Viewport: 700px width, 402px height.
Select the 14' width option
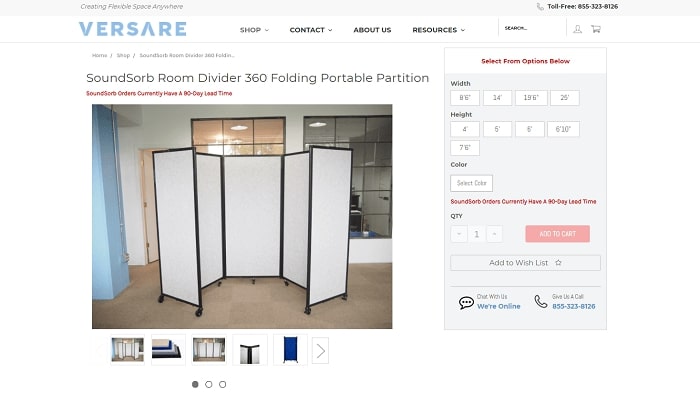497,98
